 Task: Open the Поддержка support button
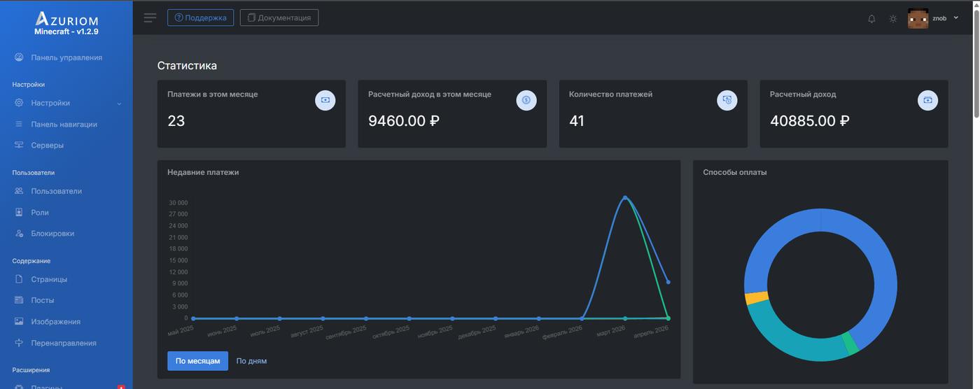(200, 17)
